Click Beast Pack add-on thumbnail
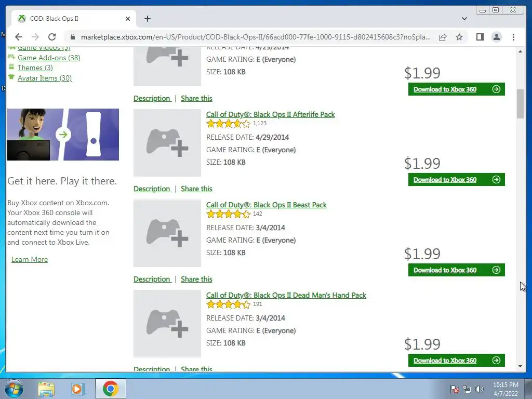The width and height of the screenshot is (532, 399). coord(167,233)
